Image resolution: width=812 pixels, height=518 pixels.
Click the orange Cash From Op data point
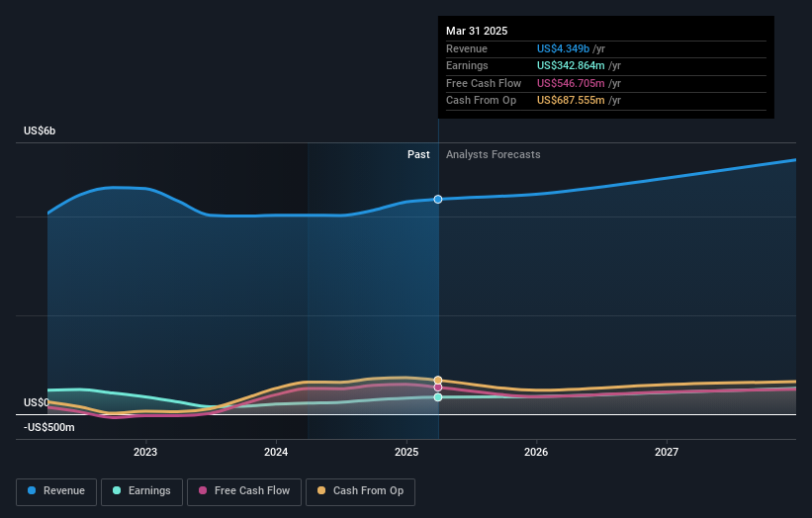tap(438, 381)
